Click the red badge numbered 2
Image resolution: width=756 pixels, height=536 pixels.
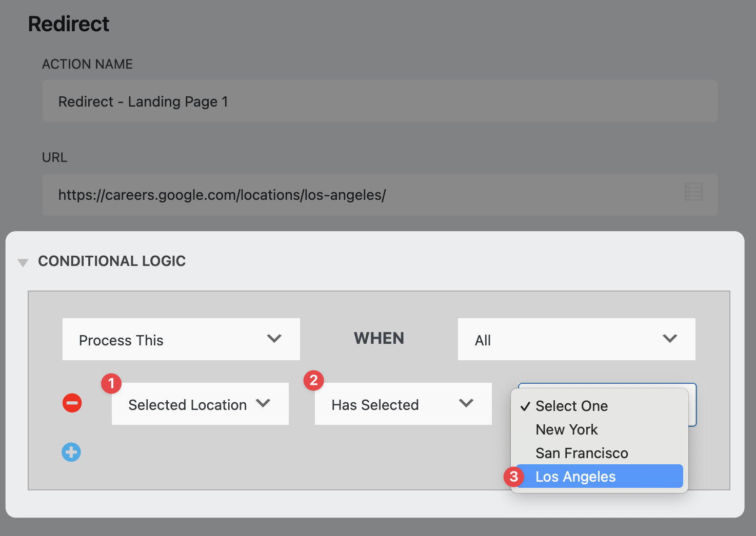tap(314, 380)
